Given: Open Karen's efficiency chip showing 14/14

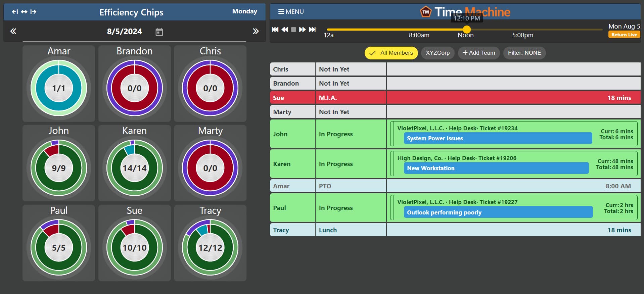Looking at the screenshot, I should tap(135, 168).
